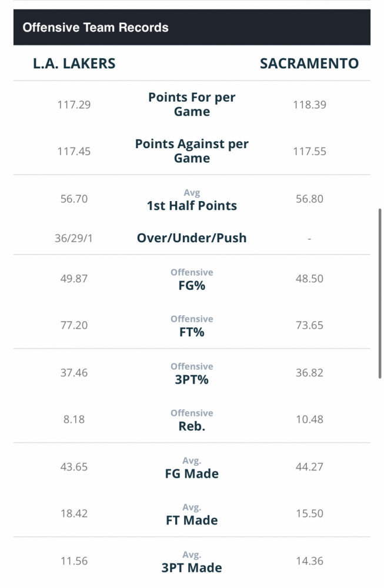Viewport: 384px width, 588px height.
Task: Tap the Avg. 3PT Made label
Action: (192, 567)
